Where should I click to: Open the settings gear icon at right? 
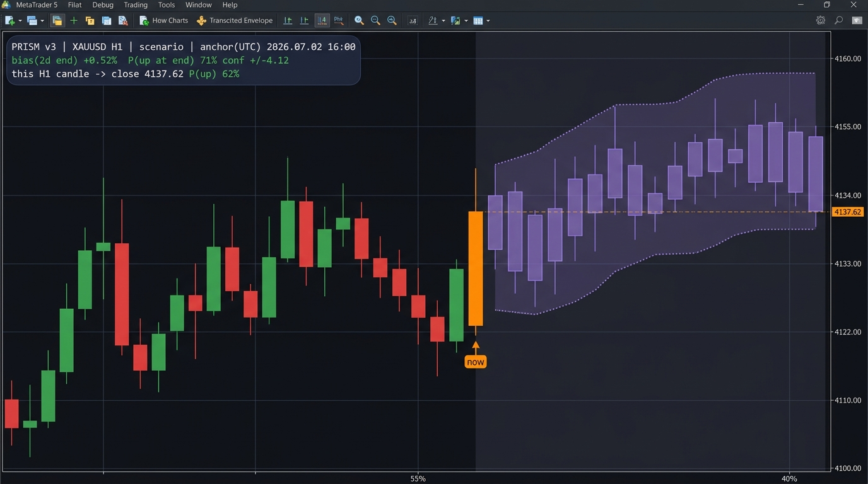point(821,20)
